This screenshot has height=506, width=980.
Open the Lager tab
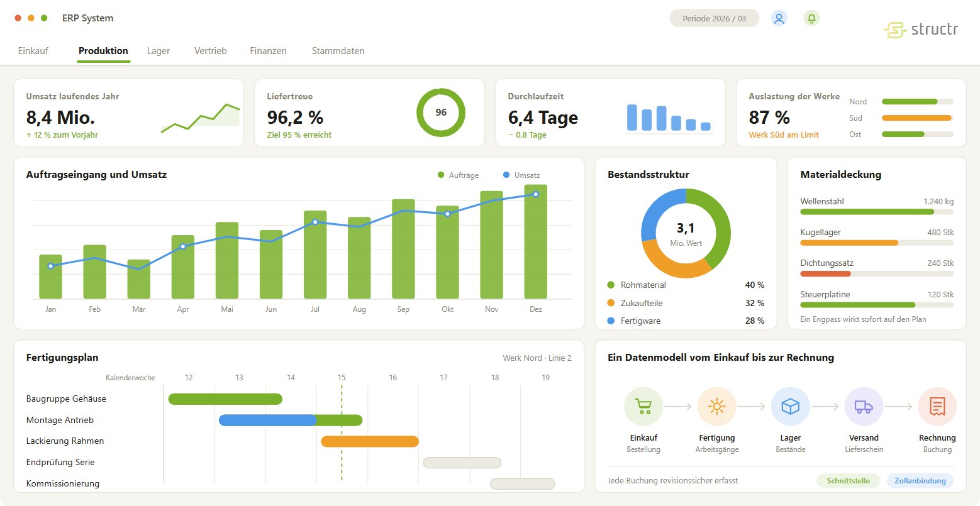tap(159, 51)
